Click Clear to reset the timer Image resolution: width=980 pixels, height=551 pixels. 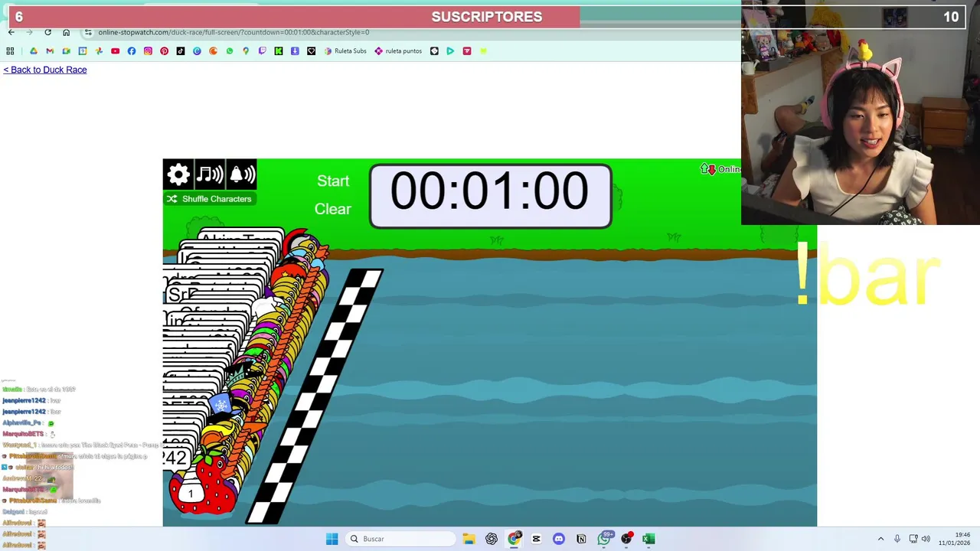pos(332,209)
